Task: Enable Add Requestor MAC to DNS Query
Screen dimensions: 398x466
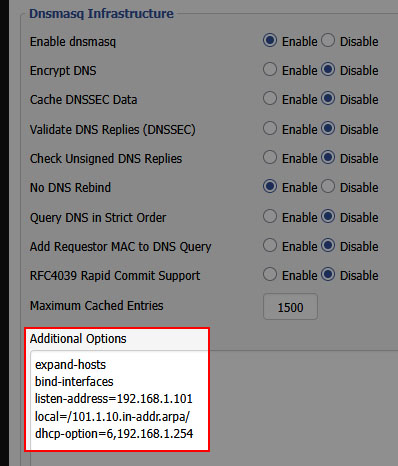Action: coord(270,246)
